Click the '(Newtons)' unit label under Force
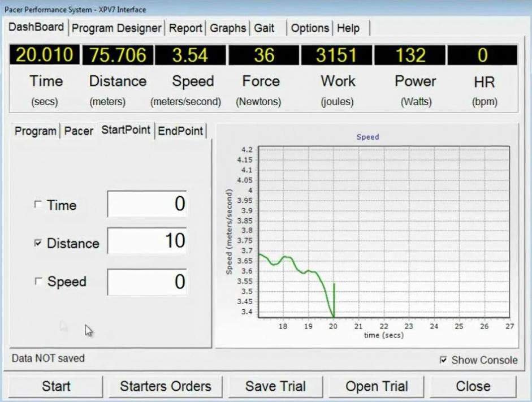The width and height of the screenshot is (532, 402). click(258, 101)
